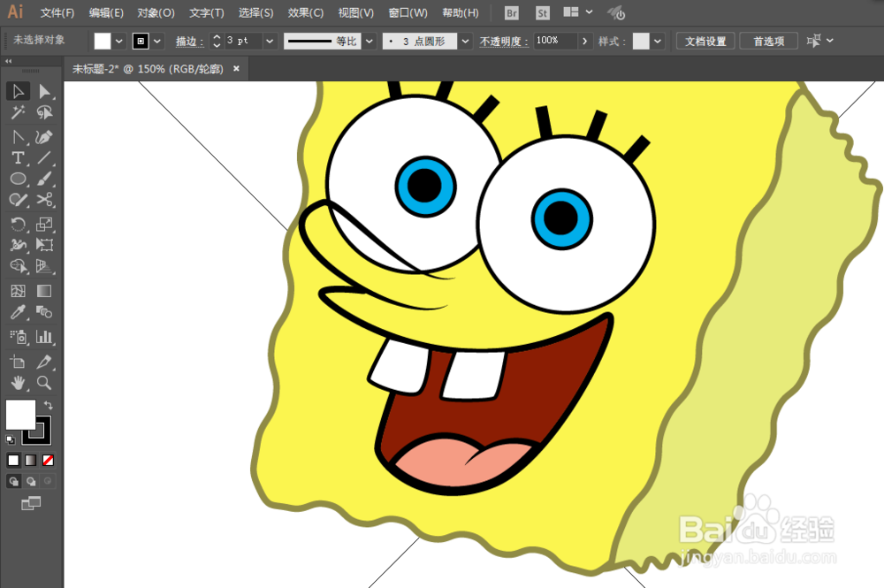Select the Selection tool (black arrow)

click(18, 91)
